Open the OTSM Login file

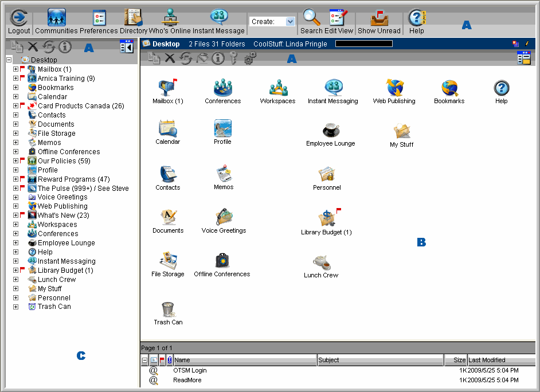coord(190,370)
